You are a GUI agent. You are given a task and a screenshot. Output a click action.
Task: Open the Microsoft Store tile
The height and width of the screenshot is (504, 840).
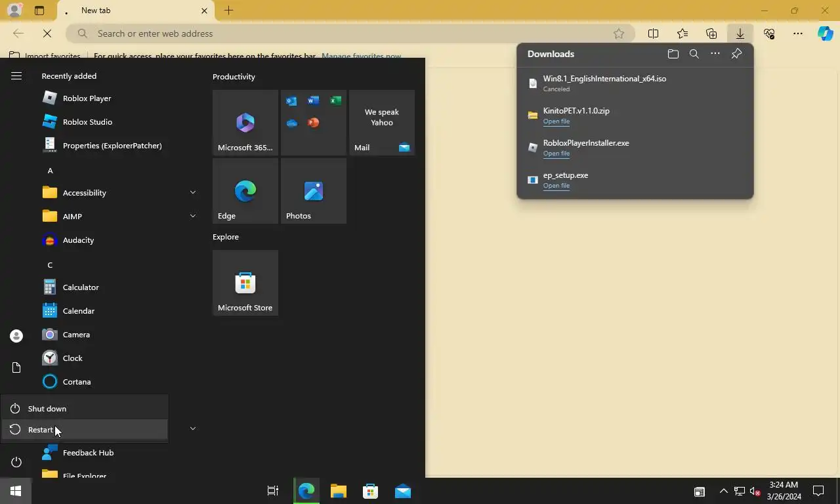(245, 283)
